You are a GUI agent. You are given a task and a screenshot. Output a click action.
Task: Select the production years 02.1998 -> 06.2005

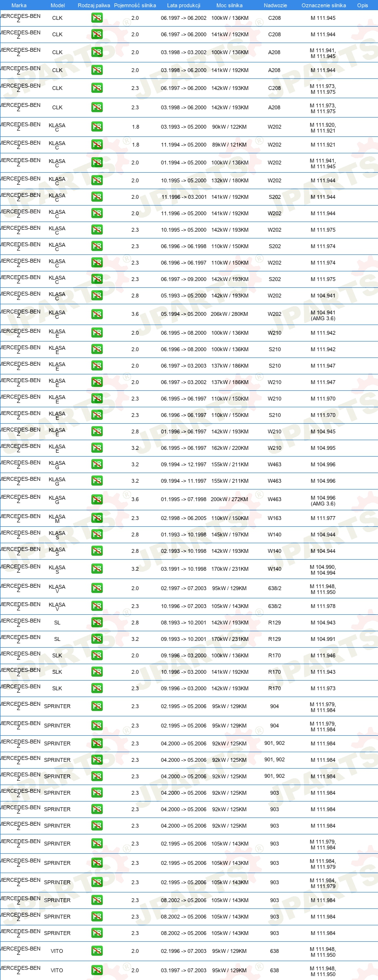(x=184, y=518)
